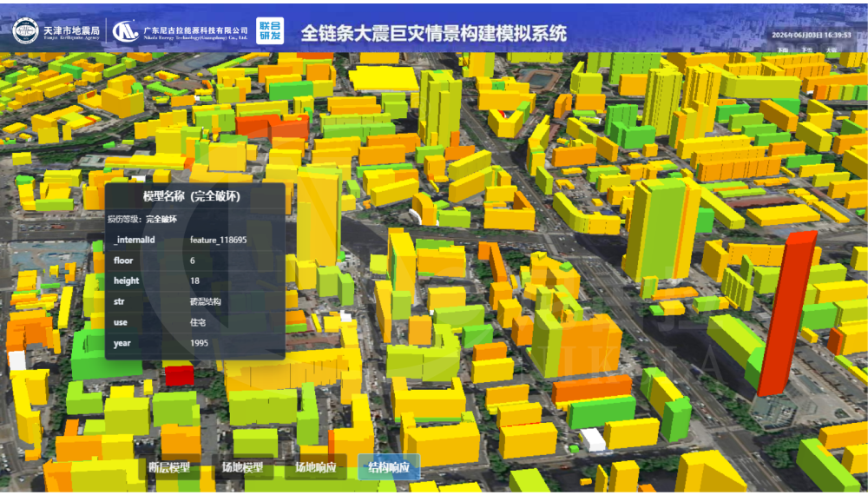This screenshot has width=868, height=495.
Task: Click the 联合研发 badge in the header
Action: [x=270, y=31]
